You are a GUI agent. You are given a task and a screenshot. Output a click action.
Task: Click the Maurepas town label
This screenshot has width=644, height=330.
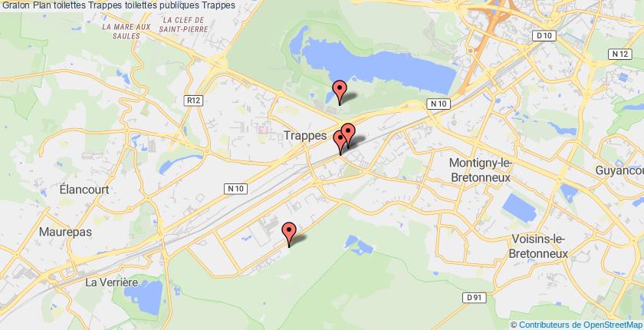tap(65, 232)
